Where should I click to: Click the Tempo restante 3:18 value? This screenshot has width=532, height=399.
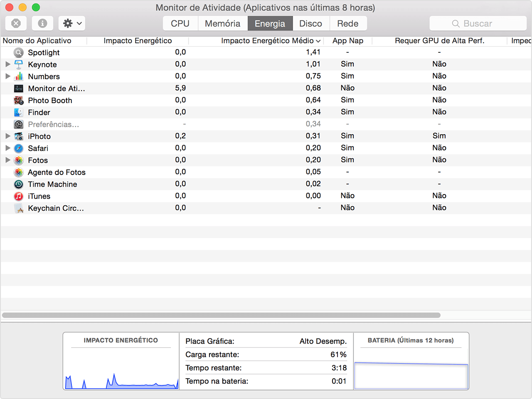pos(339,368)
